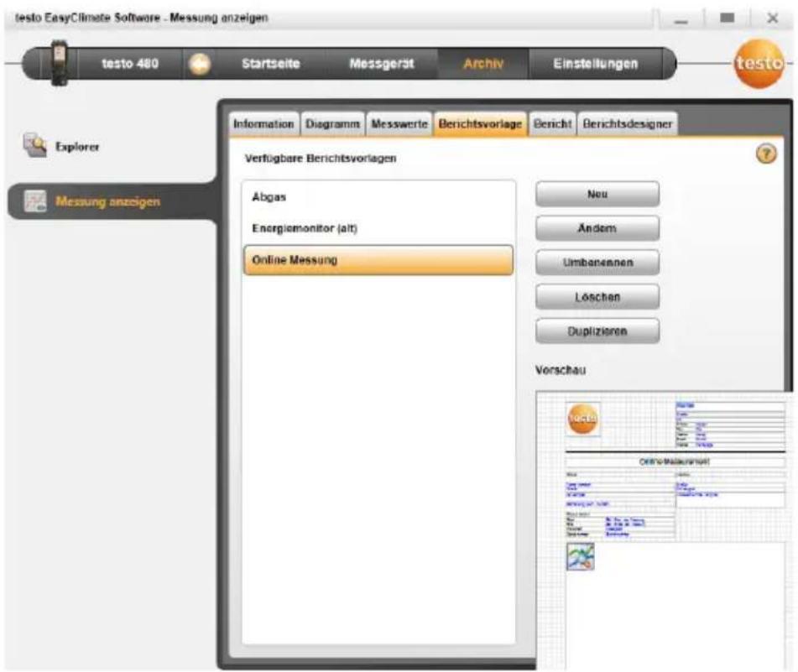798x672 pixels.
Task: Select the Berichtsvorlage tab
Action: tap(481, 124)
